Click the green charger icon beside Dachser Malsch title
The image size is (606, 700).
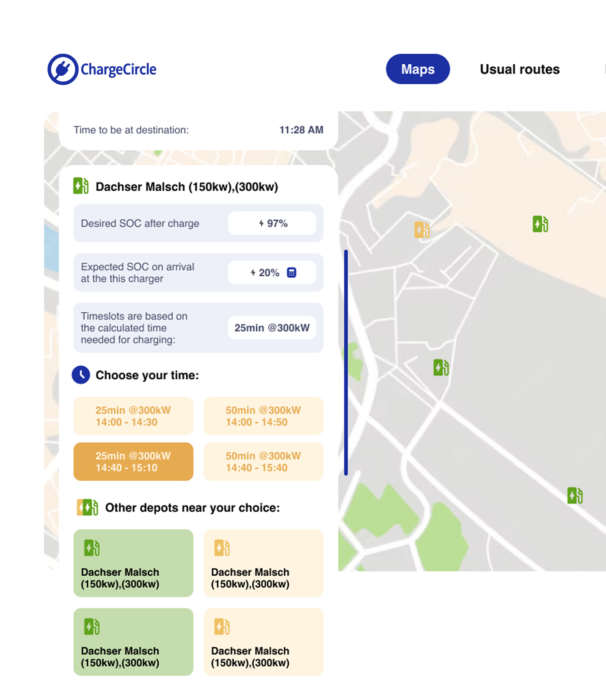[x=81, y=186]
